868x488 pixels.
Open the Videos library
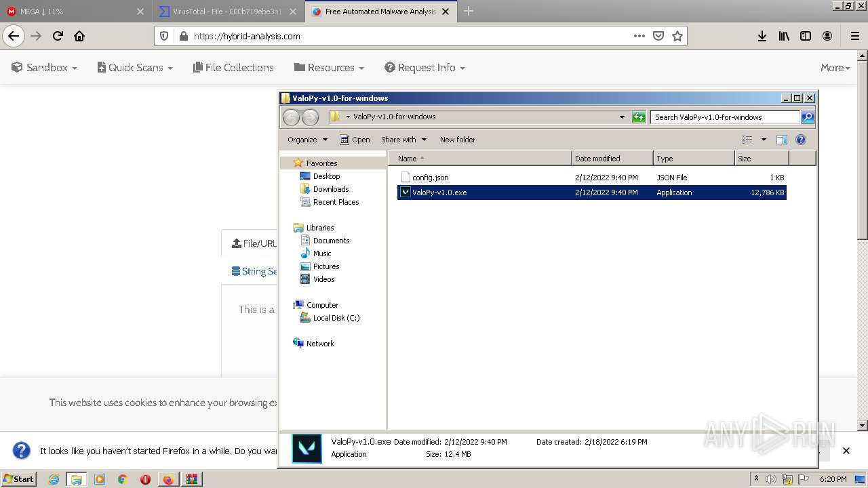(323, 279)
